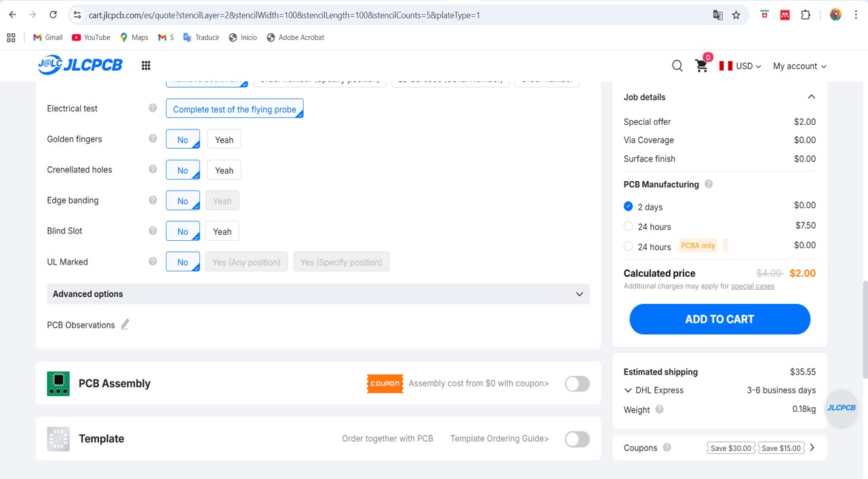Click the JLCPCB floating chat icon
Image resolution: width=868 pixels, height=479 pixels.
[x=841, y=408]
